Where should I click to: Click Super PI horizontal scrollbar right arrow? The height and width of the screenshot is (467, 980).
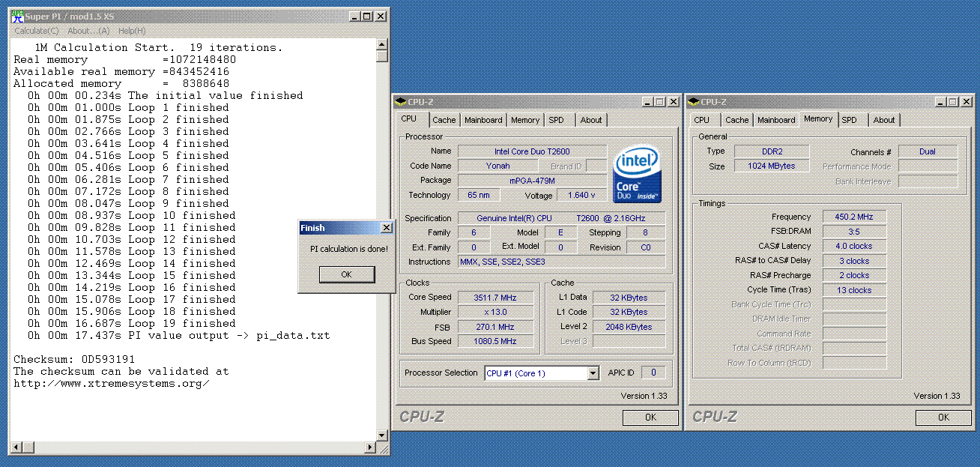tap(370, 448)
